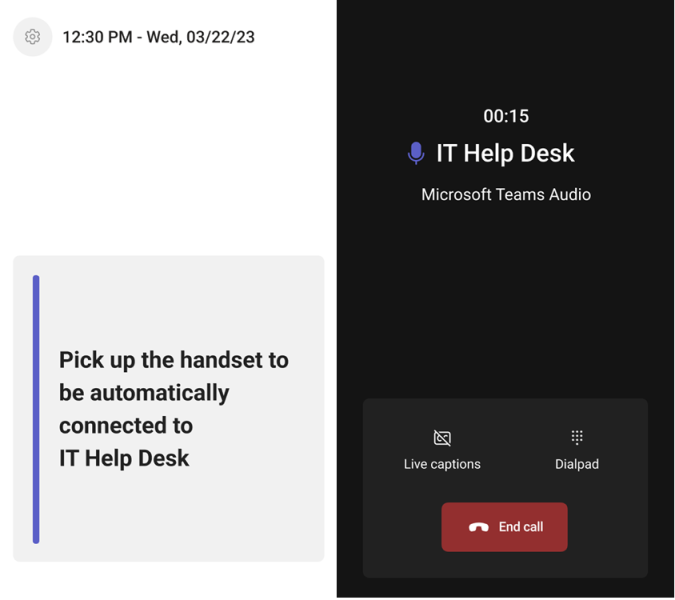Click the blank area below the date header
The image size is (675, 600).
pyautogui.click(x=168, y=150)
